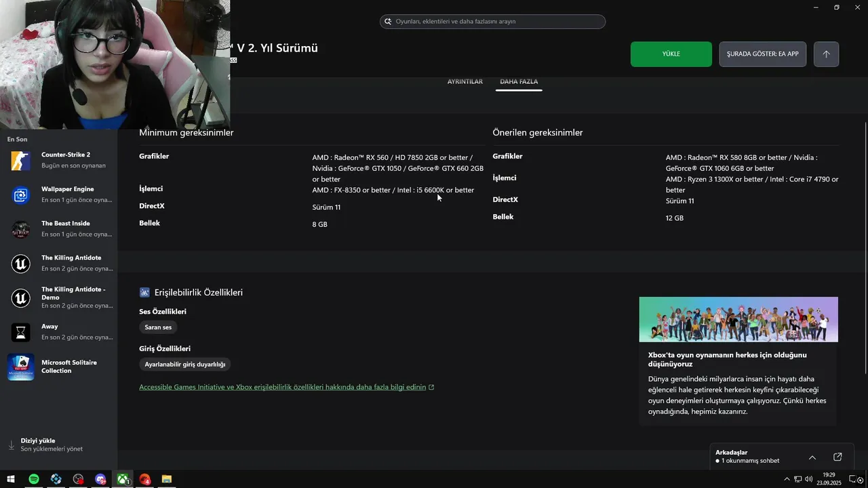Image resolution: width=868 pixels, height=488 pixels.
Task: Click the Xbox app taskbar icon
Action: coord(123,479)
